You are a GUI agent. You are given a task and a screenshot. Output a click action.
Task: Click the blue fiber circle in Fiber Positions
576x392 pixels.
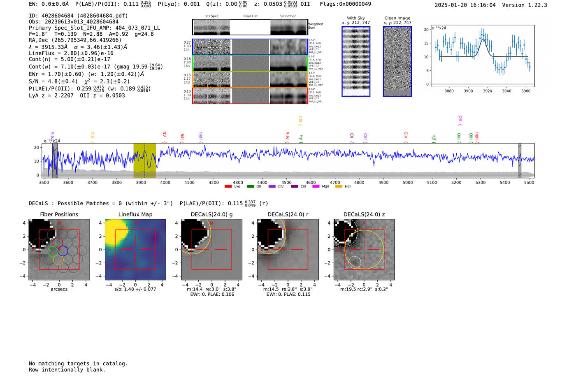(63, 251)
